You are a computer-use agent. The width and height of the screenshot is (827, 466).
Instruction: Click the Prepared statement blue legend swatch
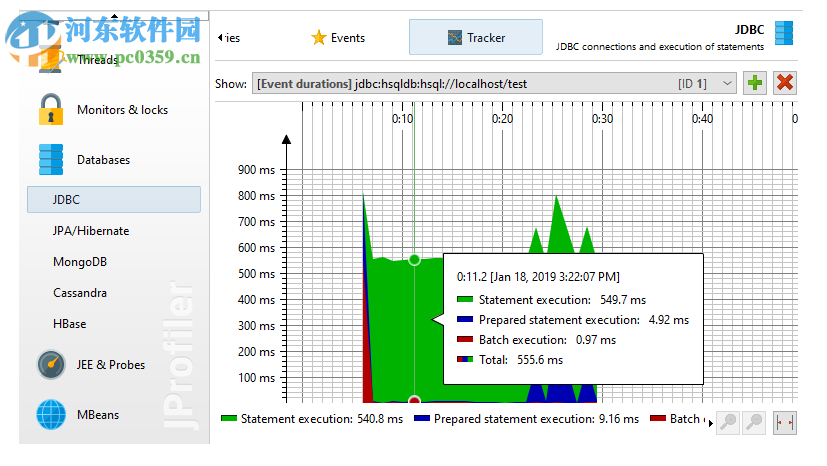tap(422, 419)
